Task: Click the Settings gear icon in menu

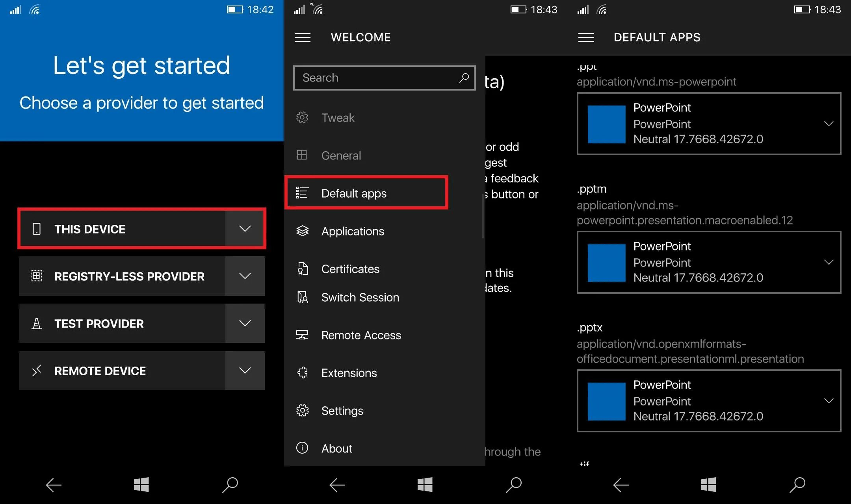Action: click(x=302, y=411)
